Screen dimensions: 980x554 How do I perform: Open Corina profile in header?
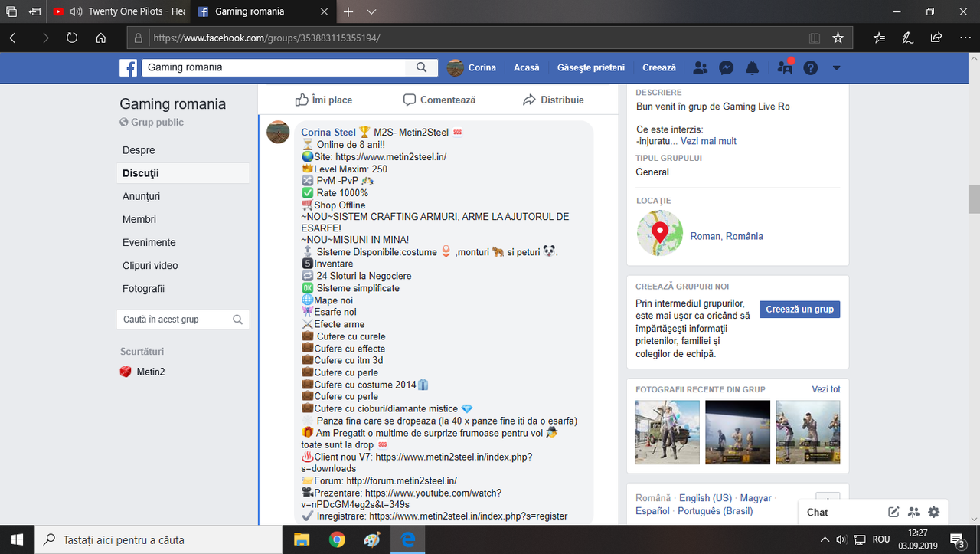(x=472, y=67)
